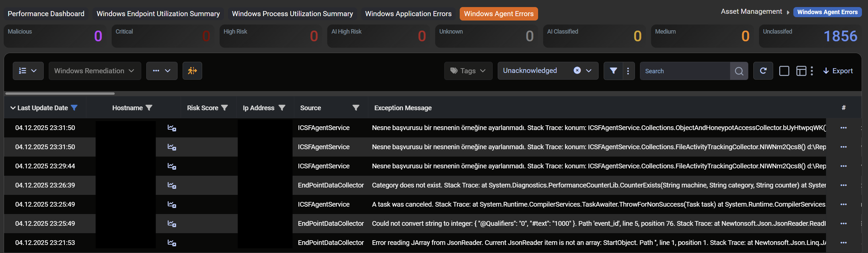Expand the list view options dropdown
The image size is (868, 253).
click(x=28, y=71)
